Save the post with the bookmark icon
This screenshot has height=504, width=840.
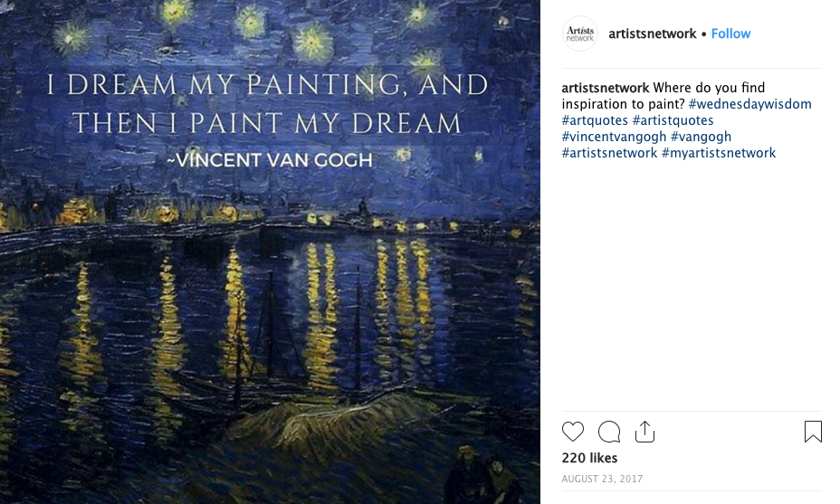pos(813,432)
